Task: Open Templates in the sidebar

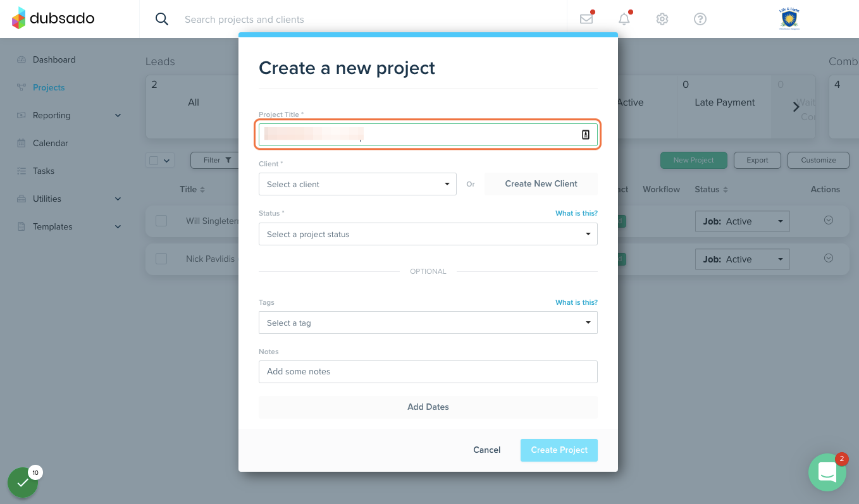Action: pos(53,226)
